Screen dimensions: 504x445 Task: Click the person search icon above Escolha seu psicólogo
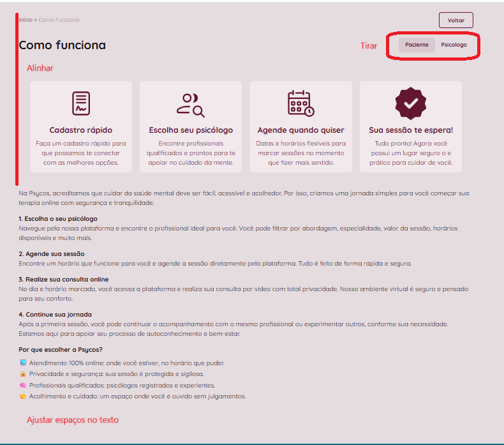pyautogui.click(x=191, y=105)
